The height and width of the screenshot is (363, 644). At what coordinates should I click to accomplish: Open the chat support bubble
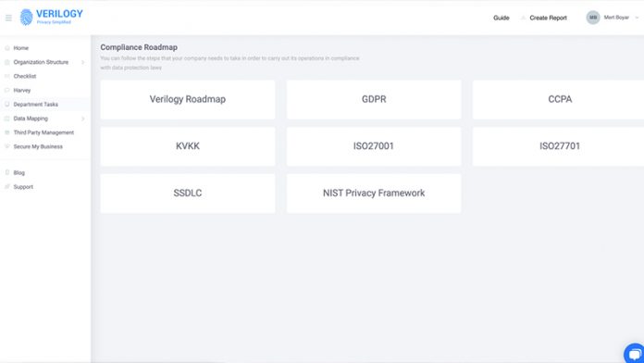point(635,354)
